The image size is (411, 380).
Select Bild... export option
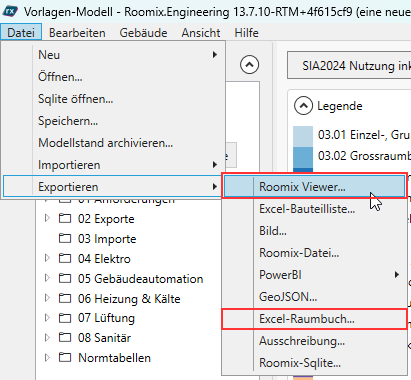(315, 231)
